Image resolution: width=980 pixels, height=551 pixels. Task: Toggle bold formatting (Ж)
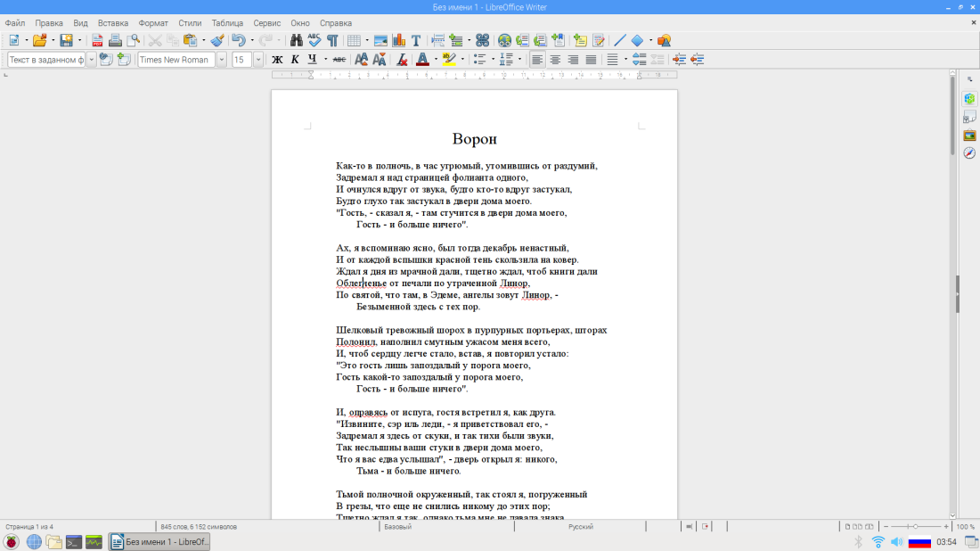(277, 60)
